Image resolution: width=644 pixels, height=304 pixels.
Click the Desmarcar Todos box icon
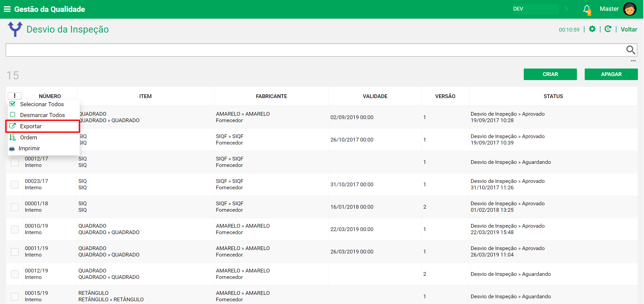13,115
